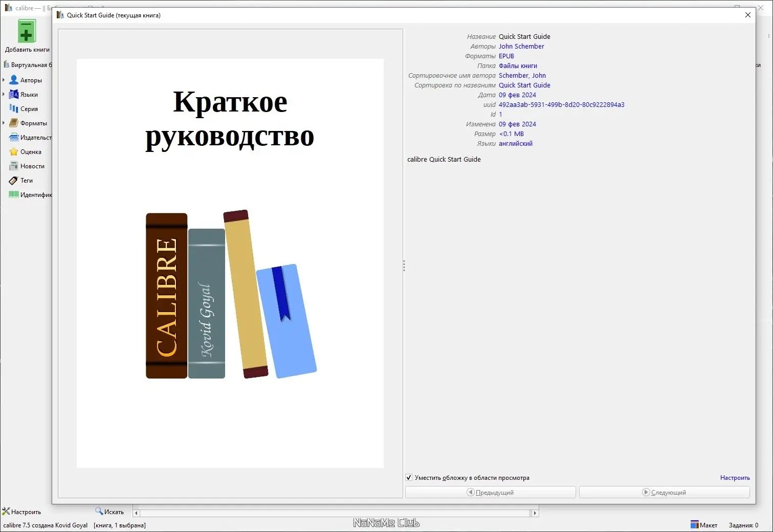Select the Formats book icon in sidebar
This screenshot has width=773, height=532.
14,123
